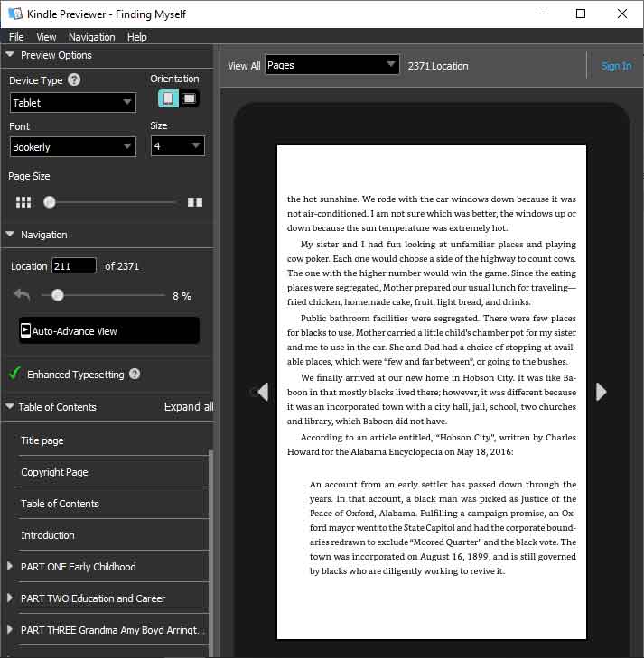This screenshot has width=644, height=658.
Task: Toggle the Enhanced Typesetting checkmark
Action: (x=14, y=373)
